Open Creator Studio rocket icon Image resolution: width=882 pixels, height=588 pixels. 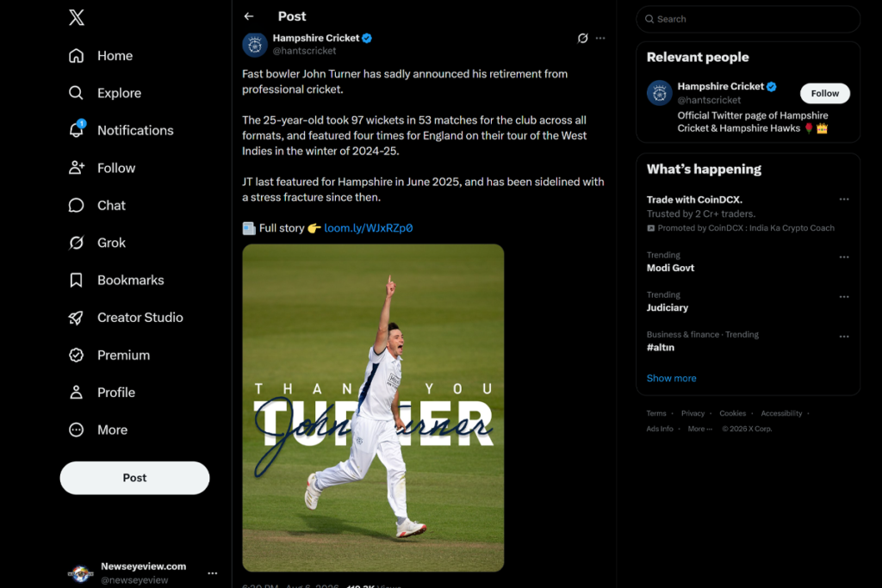point(76,318)
